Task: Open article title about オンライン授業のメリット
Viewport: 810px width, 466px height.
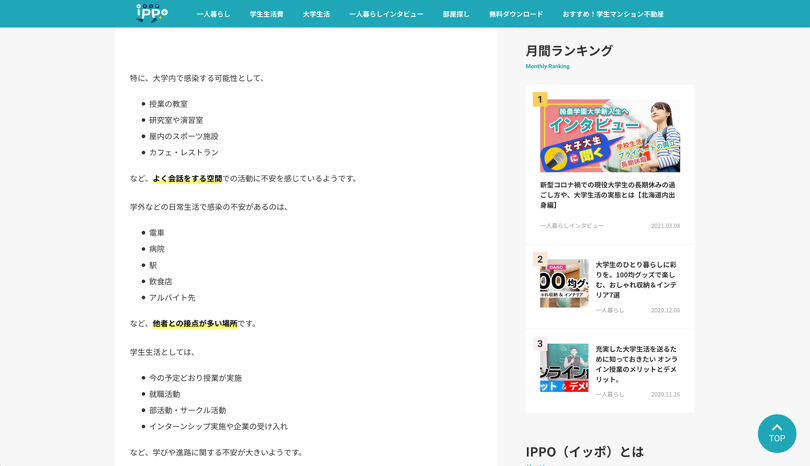Action: [x=636, y=364]
